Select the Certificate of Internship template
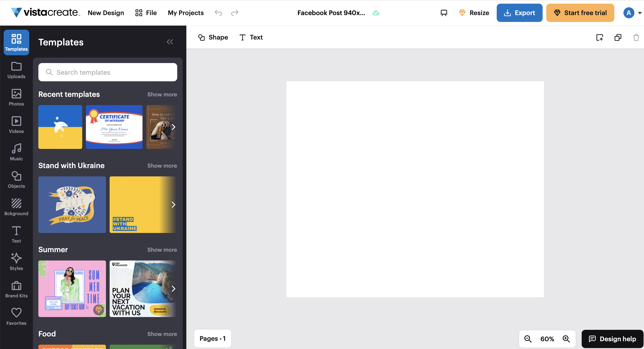The height and width of the screenshot is (349, 644). click(114, 127)
